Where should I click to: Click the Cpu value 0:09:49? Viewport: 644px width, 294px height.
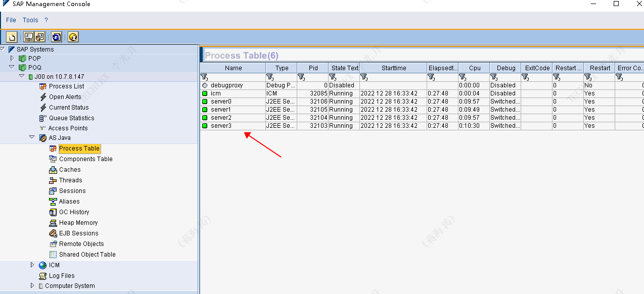(469, 110)
